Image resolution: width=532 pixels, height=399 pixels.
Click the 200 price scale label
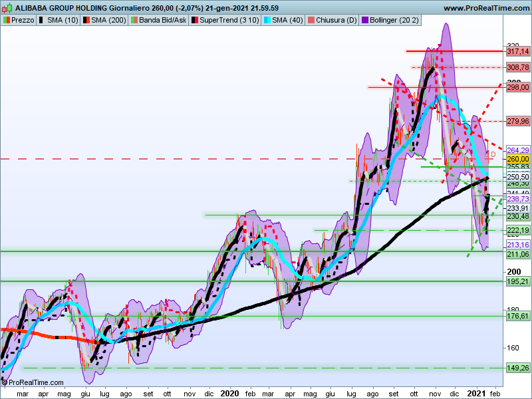513,271
